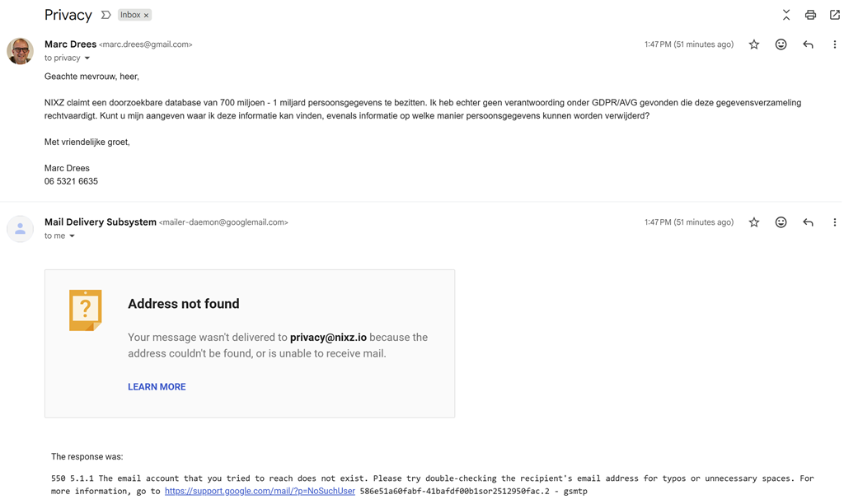Reply to the Mail Delivery Subsystem message
The image size is (844, 504).
pos(808,222)
